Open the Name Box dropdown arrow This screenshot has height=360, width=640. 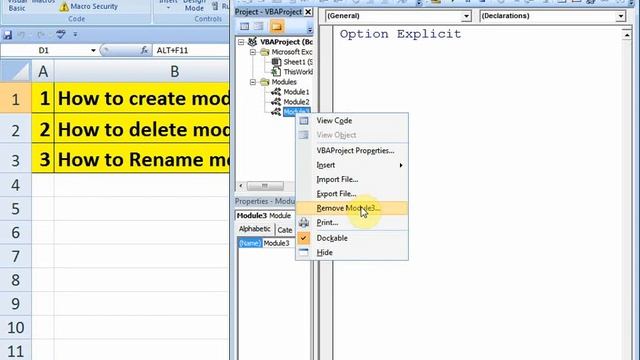pos(93,50)
